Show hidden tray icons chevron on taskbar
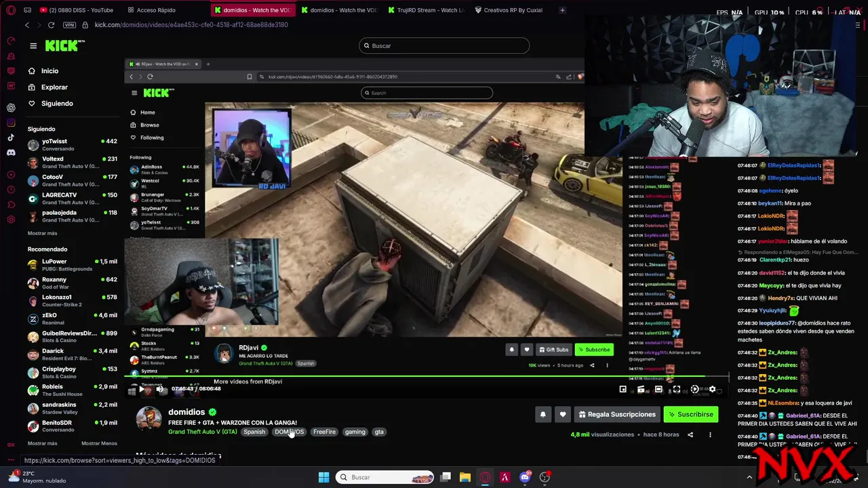Viewport: 868px width, 488px height. pyautogui.click(x=749, y=477)
